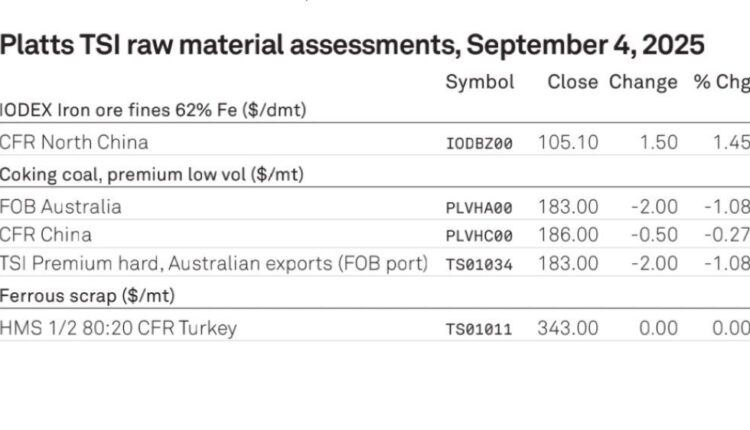750x430 pixels.
Task: Click the HMS 1/2 80:20 CFR Turkey label
Action: pyautogui.click(x=118, y=328)
